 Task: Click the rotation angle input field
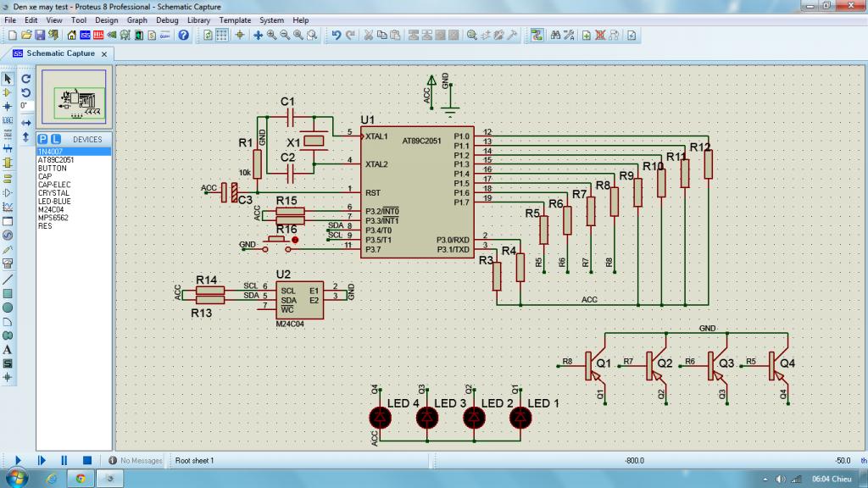pos(25,106)
